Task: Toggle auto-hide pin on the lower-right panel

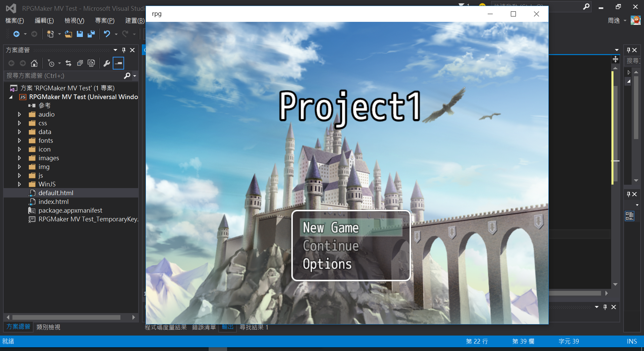Action: point(629,194)
